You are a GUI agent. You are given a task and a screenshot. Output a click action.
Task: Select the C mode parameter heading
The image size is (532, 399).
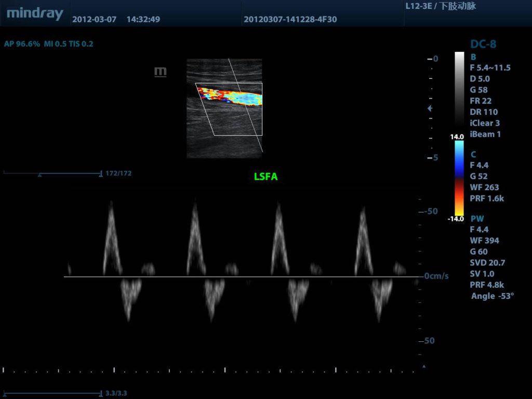pos(473,154)
